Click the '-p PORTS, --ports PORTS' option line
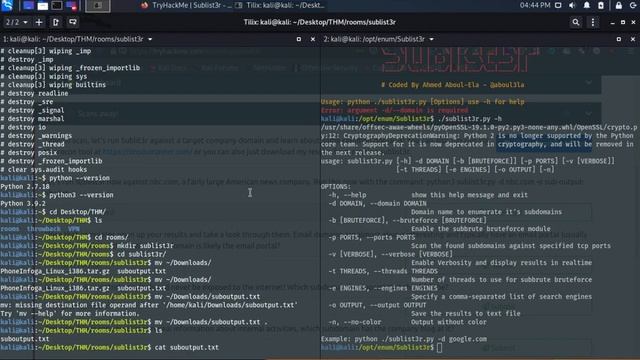This screenshot has height=360, width=640. pyautogui.click(x=371, y=237)
